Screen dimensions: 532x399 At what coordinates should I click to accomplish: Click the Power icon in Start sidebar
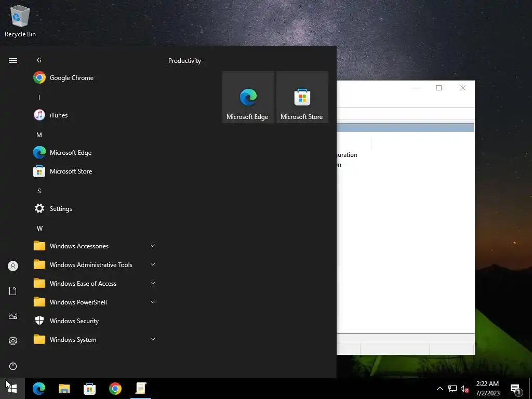13,366
